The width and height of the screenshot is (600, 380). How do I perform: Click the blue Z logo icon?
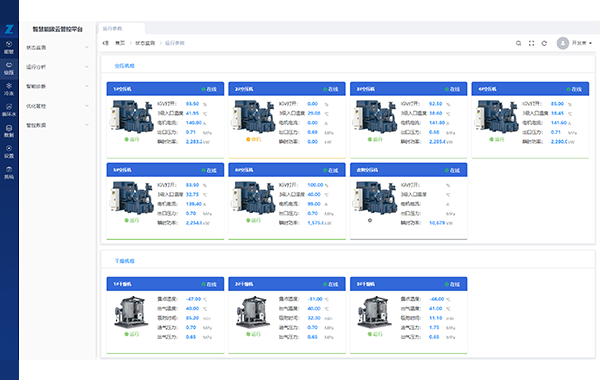[x=9, y=29]
